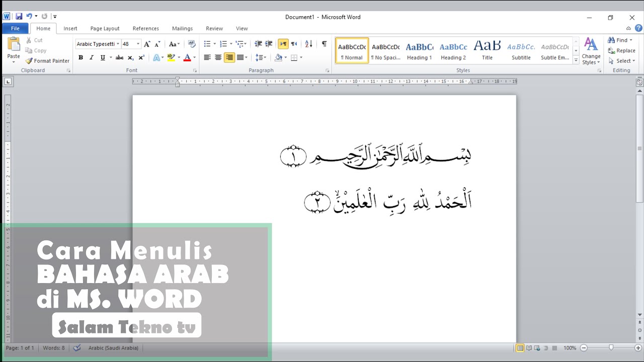The height and width of the screenshot is (362, 644).
Task: Switch to the References tab
Action: 146,29
